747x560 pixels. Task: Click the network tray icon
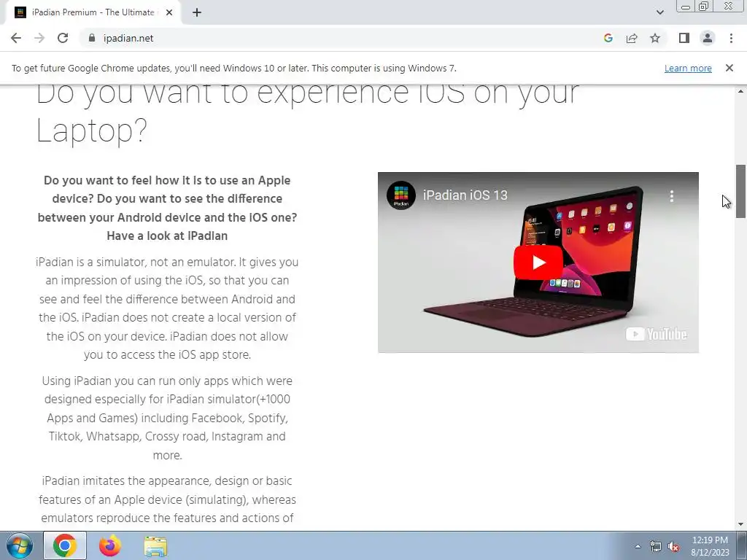pyautogui.click(x=656, y=546)
